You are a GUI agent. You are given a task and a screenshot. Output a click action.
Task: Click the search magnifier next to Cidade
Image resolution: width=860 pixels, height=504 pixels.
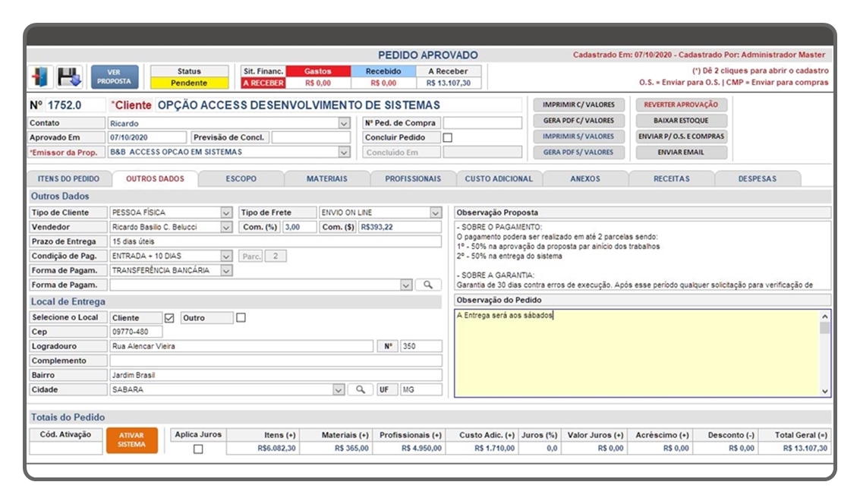tap(361, 389)
